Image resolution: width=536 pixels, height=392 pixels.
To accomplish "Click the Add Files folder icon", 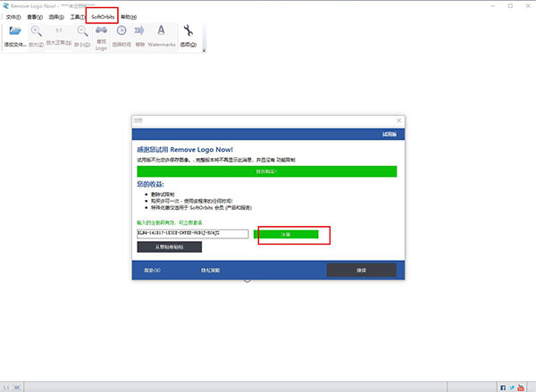I will pyautogui.click(x=14, y=32).
